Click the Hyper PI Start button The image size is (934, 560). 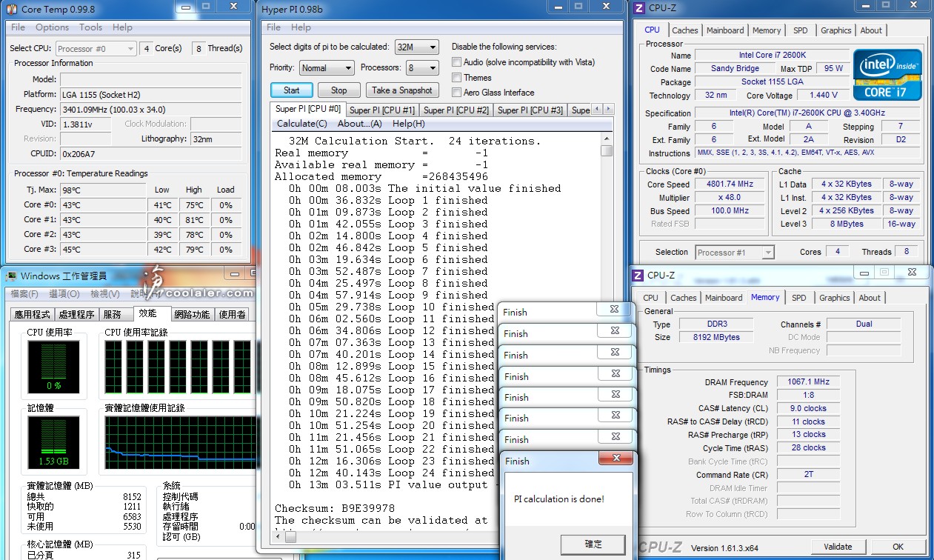pyautogui.click(x=291, y=90)
